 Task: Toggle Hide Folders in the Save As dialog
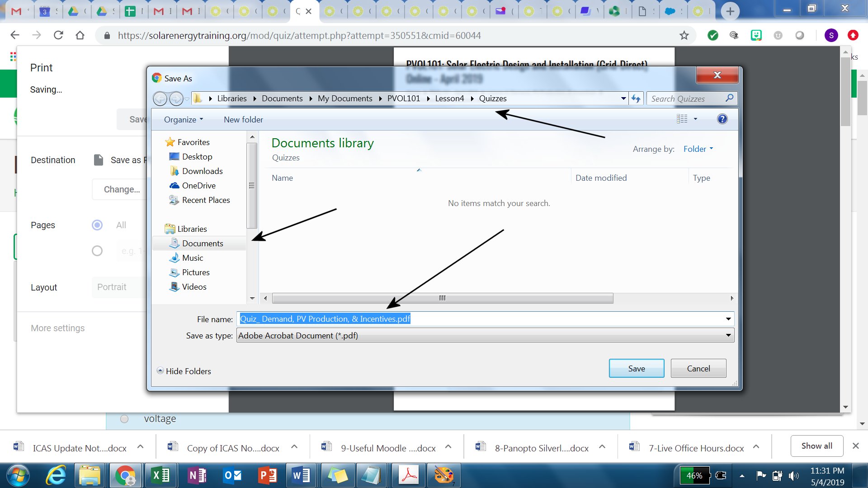coord(184,371)
